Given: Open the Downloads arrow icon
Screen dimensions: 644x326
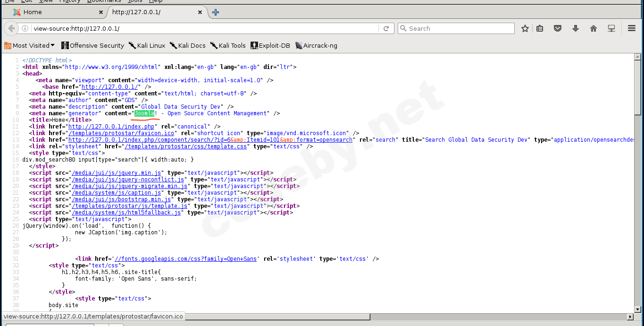Looking at the screenshot, I should pos(576,28).
